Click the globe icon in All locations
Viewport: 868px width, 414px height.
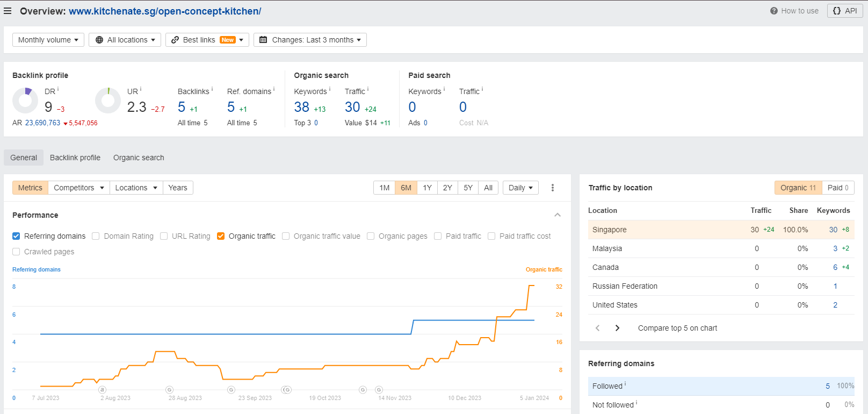[x=99, y=40]
